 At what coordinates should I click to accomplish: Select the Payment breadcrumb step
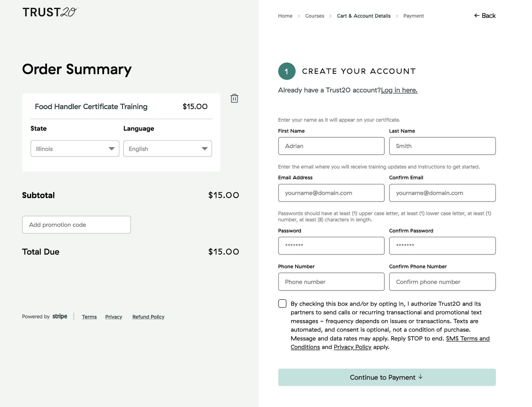point(414,16)
